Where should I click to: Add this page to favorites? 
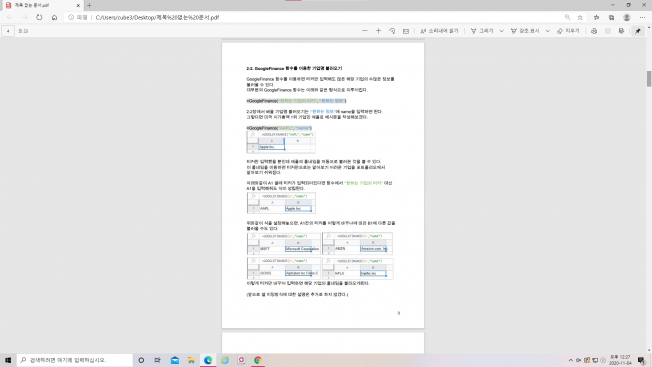click(x=580, y=17)
